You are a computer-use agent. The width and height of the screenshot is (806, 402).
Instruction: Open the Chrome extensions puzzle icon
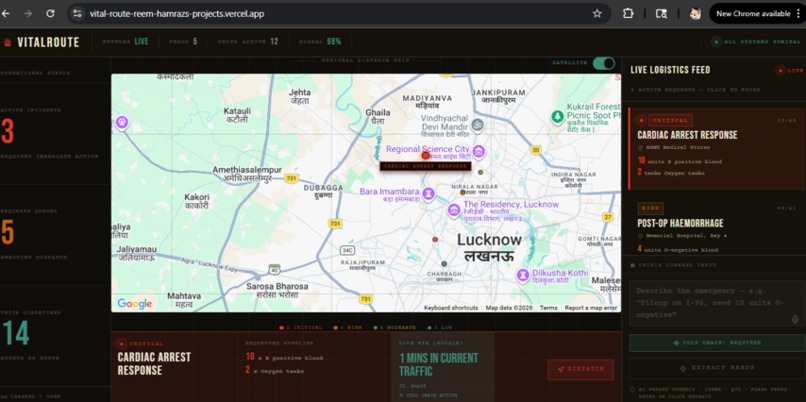(628, 14)
